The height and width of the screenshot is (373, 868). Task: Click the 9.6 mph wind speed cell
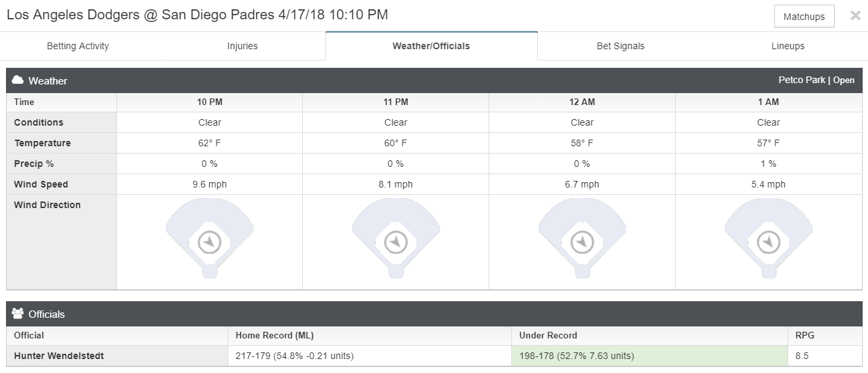210,184
